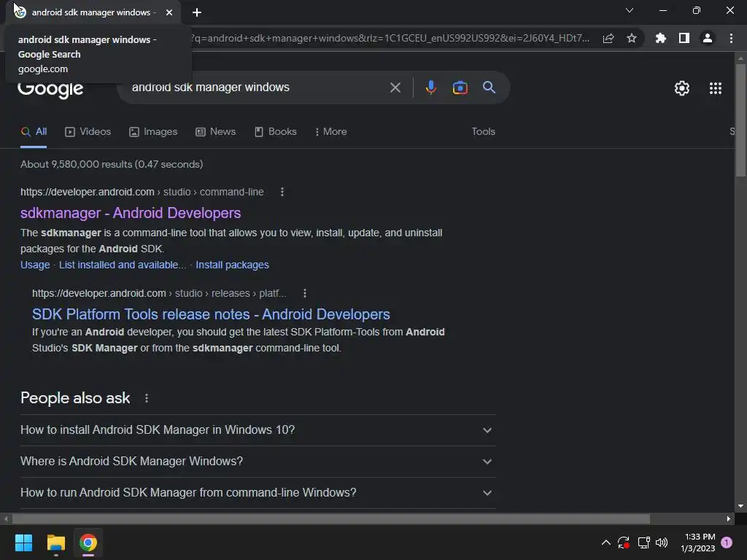Show hidden system tray icons
The height and width of the screenshot is (560, 747).
click(x=605, y=542)
